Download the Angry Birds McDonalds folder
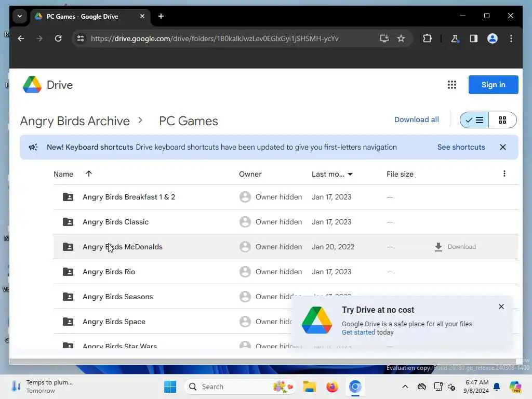Screen dimensions: 532x399 (x=455, y=247)
